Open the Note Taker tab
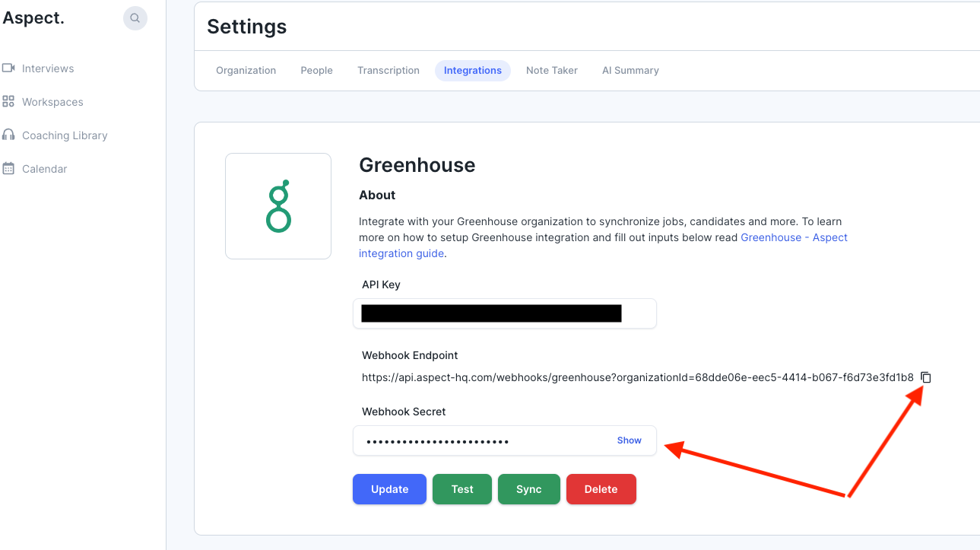 pyautogui.click(x=552, y=71)
